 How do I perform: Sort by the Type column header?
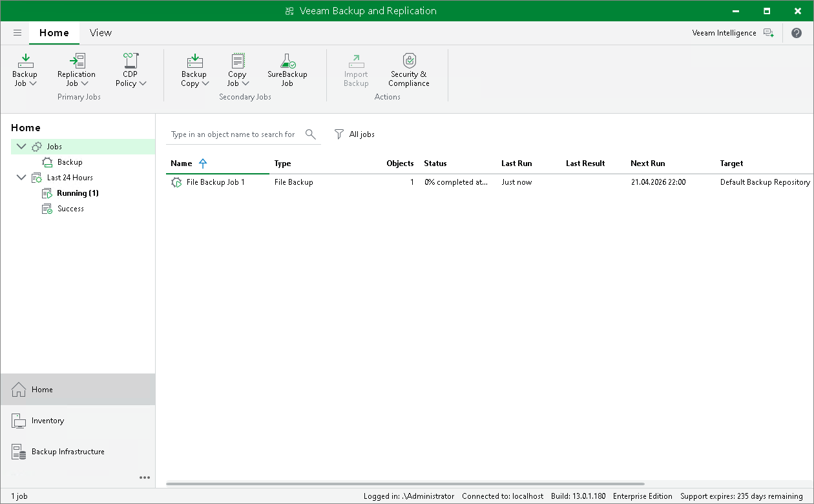(282, 163)
